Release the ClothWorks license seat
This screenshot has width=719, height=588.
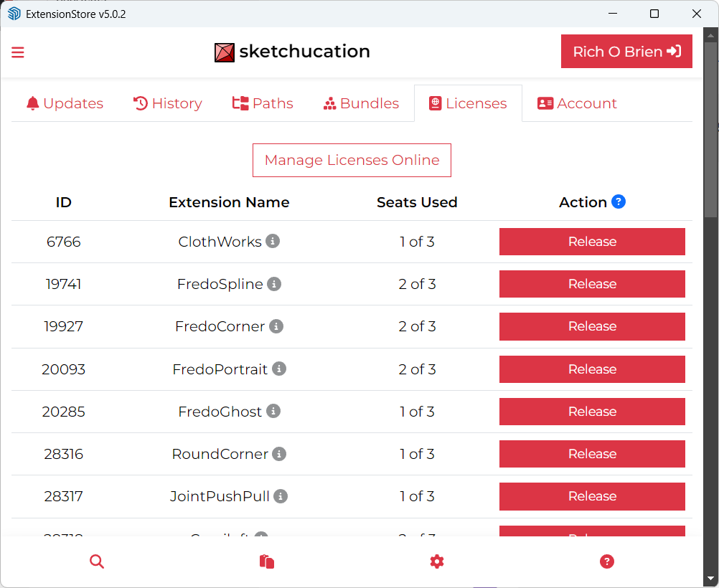click(592, 242)
